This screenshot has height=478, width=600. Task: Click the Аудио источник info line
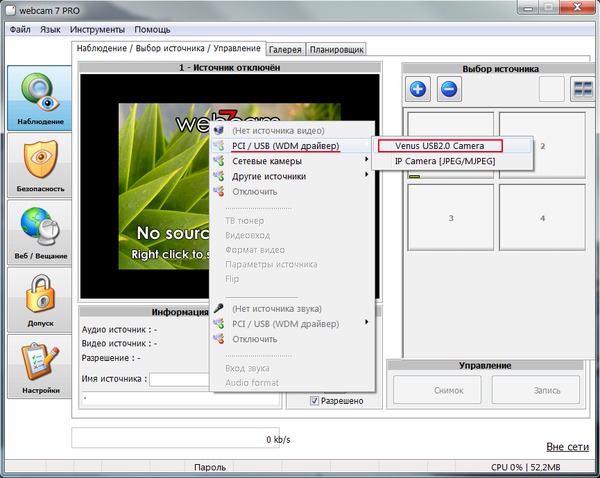(119, 330)
